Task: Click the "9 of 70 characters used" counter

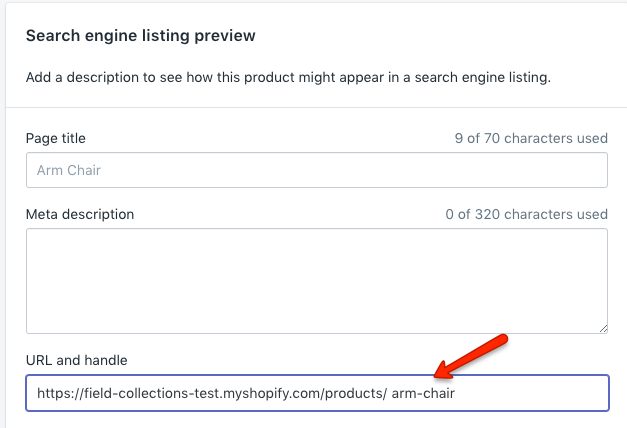Action: coord(530,138)
